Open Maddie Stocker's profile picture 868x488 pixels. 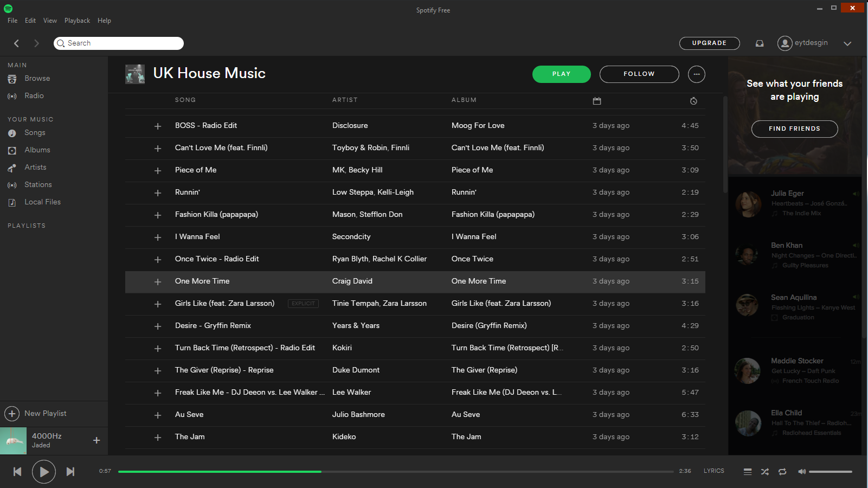(747, 371)
